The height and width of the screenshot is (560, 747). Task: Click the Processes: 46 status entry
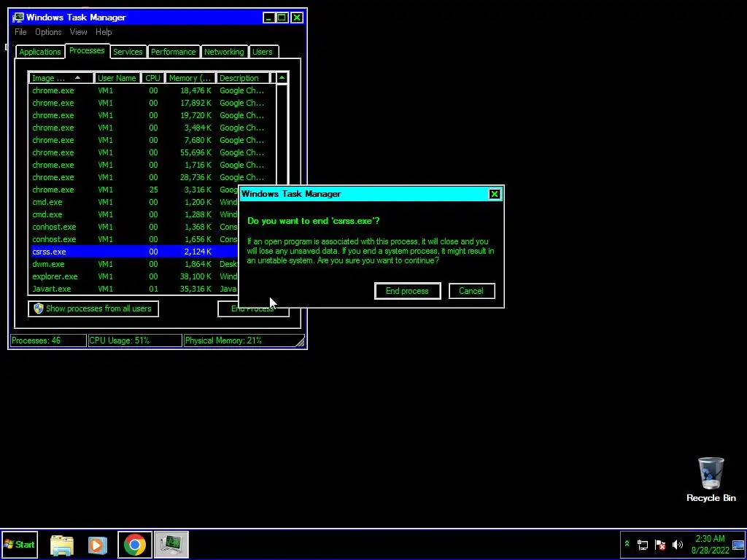(48, 341)
